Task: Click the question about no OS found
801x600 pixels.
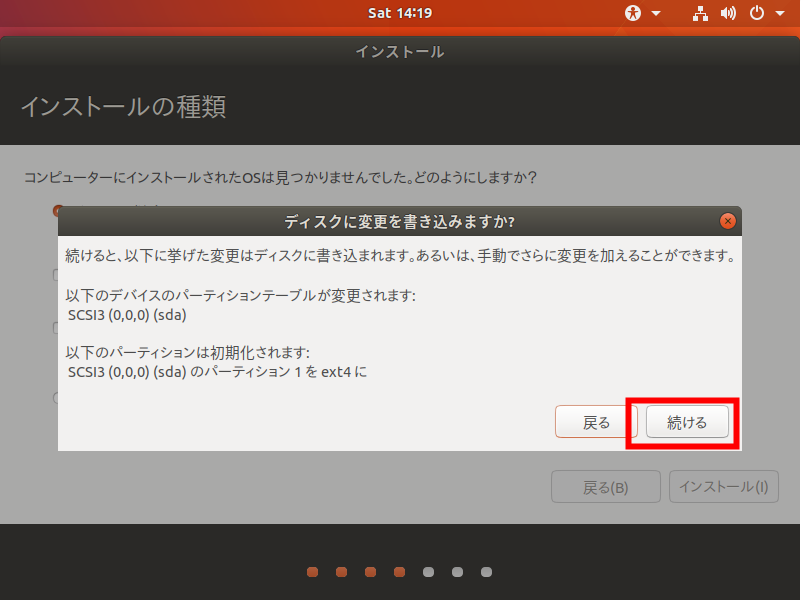Action: pyautogui.click(x=280, y=178)
